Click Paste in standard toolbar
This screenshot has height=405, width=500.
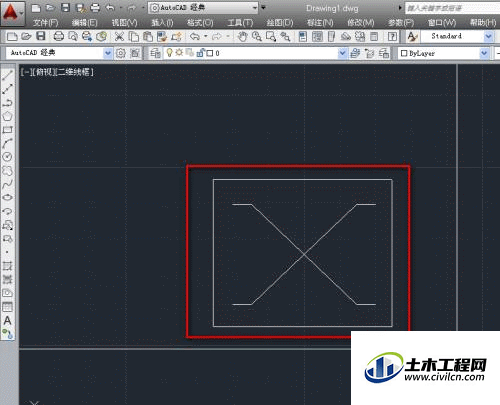(x=148, y=36)
